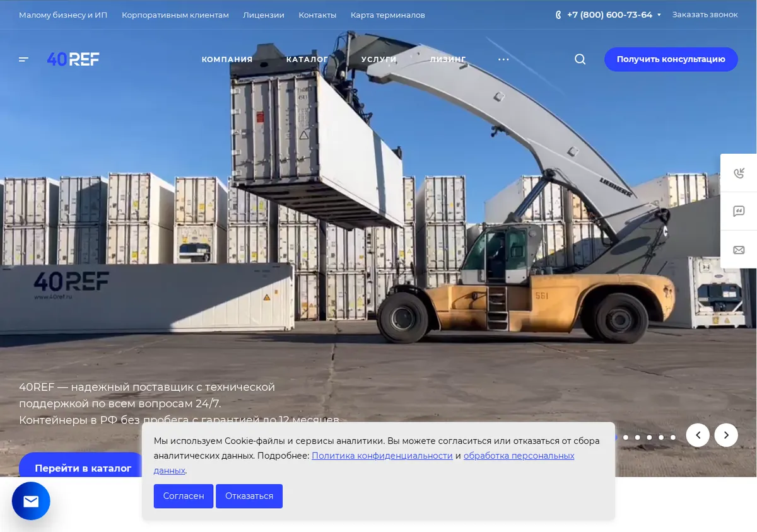This screenshot has width=757, height=532.
Task: Click the callback phone icon in the side panel
Action: (x=739, y=173)
